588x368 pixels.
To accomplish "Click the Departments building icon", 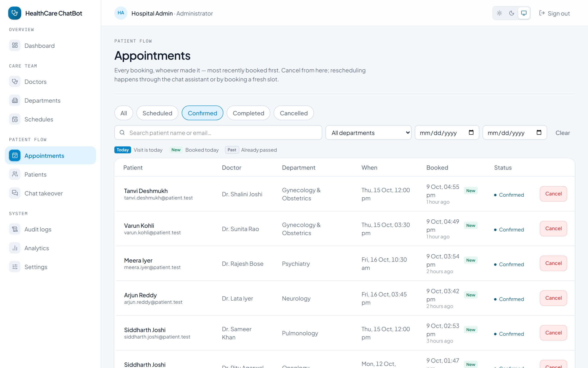I will (x=15, y=100).
